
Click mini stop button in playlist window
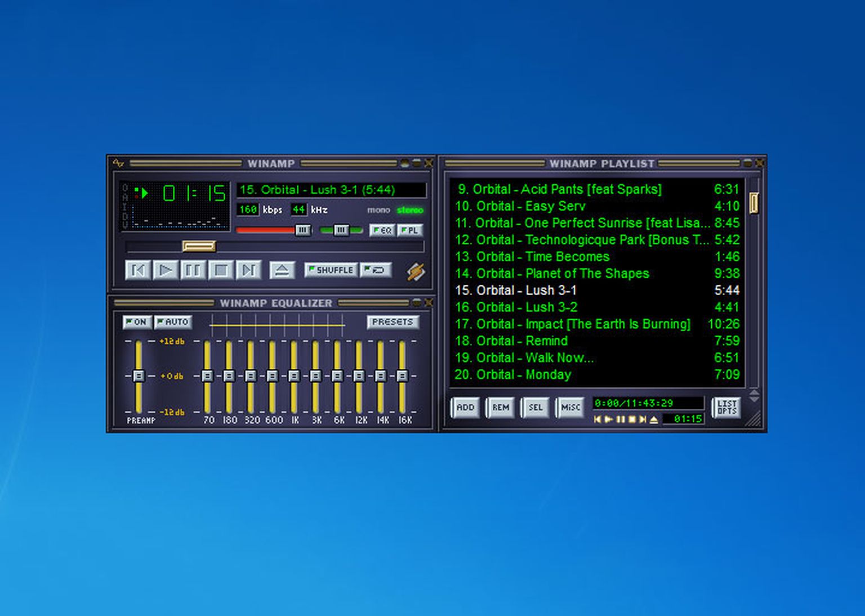pyautogui.click(x=632, y=419)
